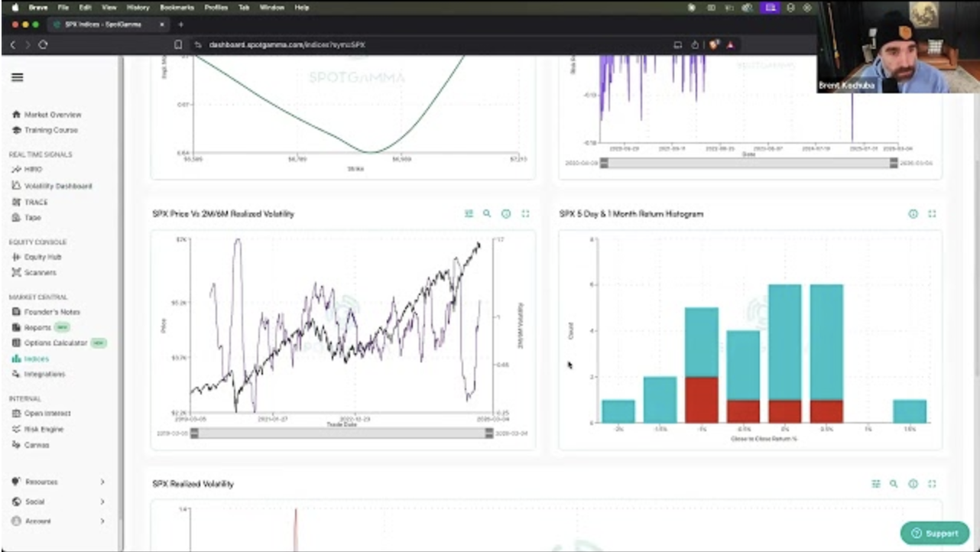Show info for SPX Price vs Realized Volatility chart
Screen dimensions: 980x552
coord(506,214)
